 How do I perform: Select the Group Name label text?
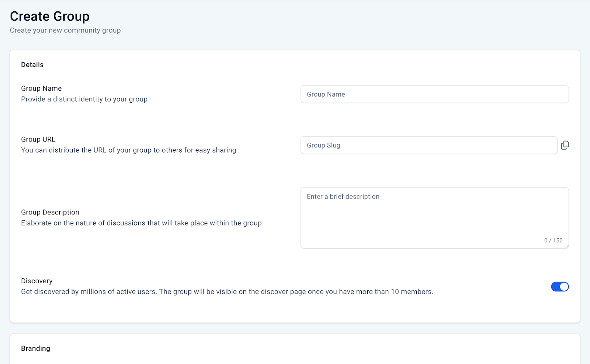tap(41, 88)
